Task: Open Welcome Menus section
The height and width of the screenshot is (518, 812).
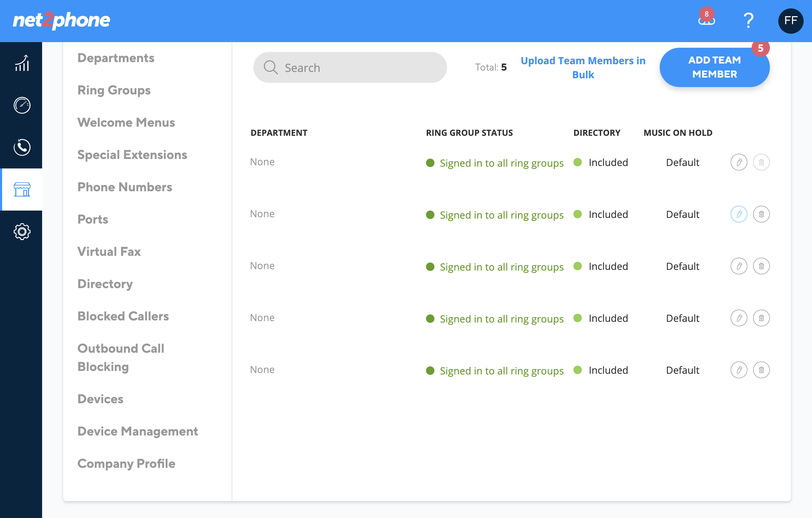Action: (x=126, y=122)
